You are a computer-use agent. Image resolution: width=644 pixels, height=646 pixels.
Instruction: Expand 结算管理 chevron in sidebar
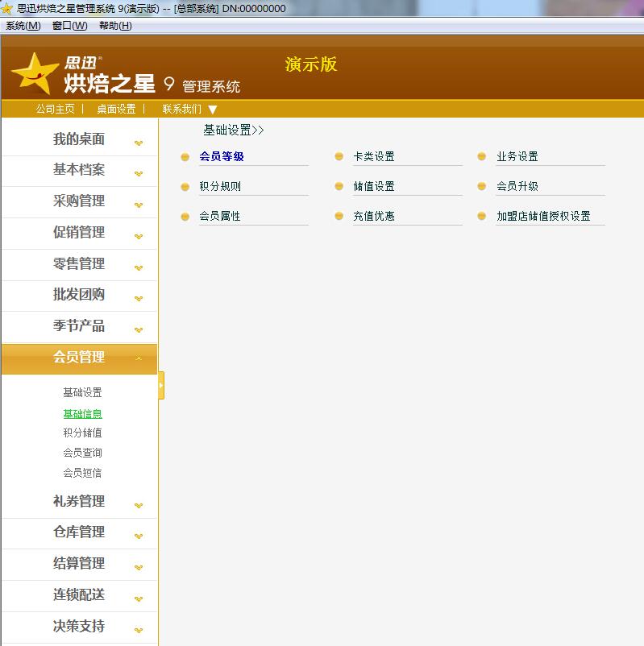[x=139, y=567]
